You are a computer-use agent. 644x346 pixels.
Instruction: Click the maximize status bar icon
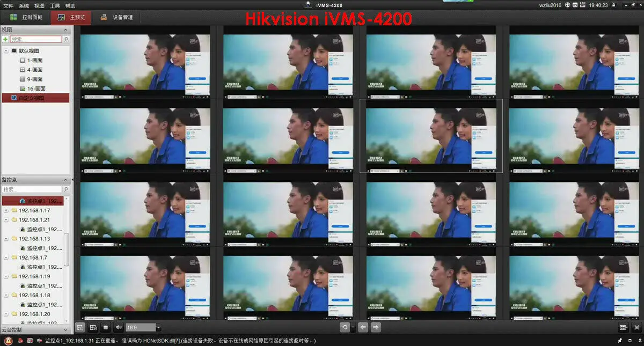[x=629, y=341]
